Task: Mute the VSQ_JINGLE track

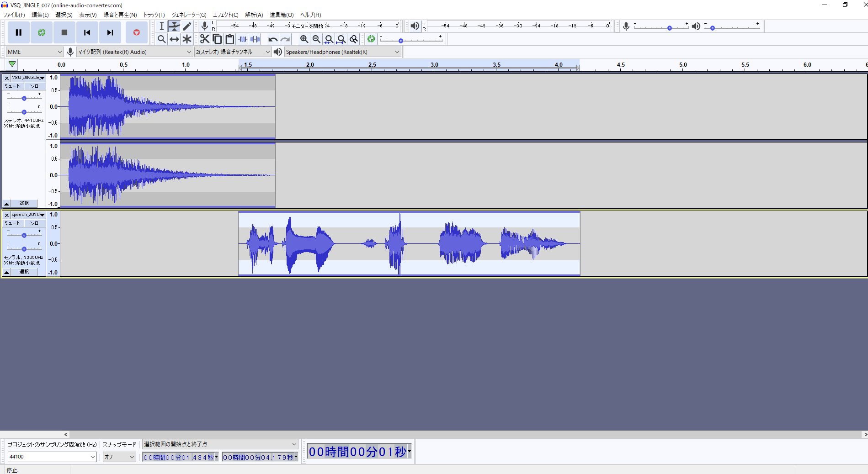Action: tap(13, 86)
